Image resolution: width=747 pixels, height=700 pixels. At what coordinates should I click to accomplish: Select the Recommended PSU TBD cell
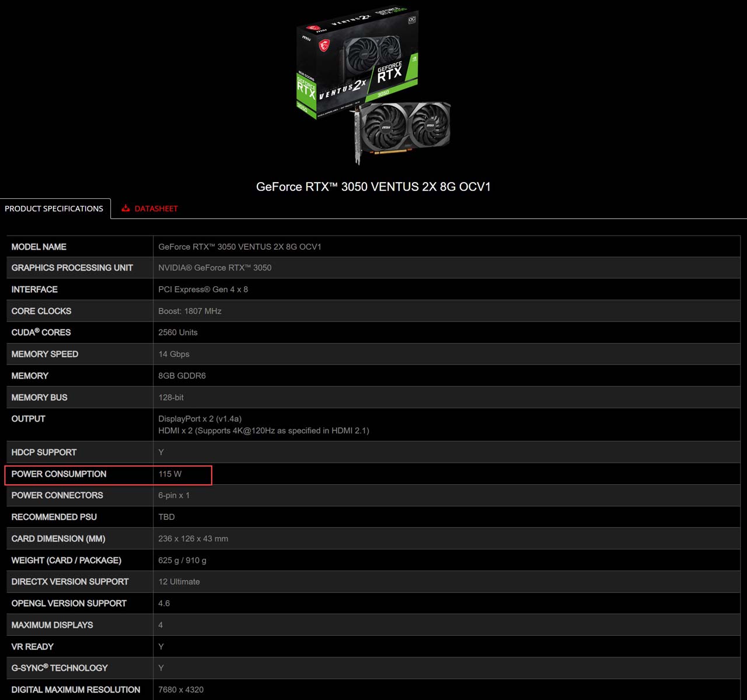click(x=166, y=517)
